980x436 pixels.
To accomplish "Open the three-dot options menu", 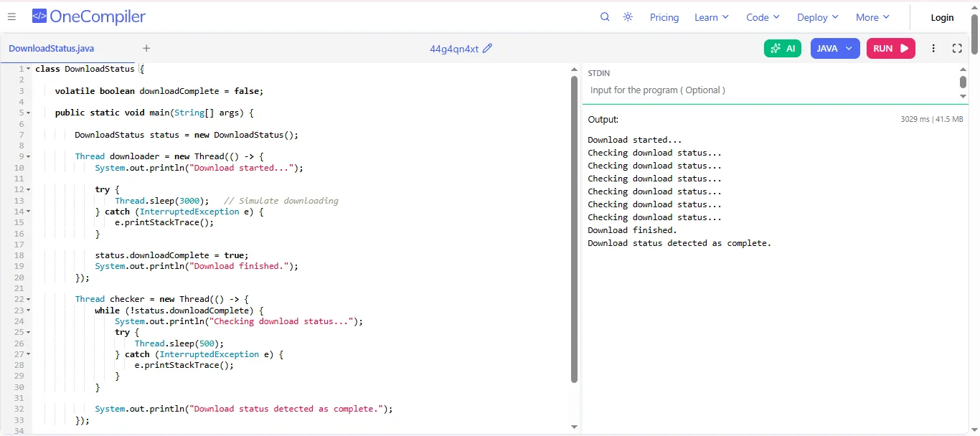I will coord(933,49).
